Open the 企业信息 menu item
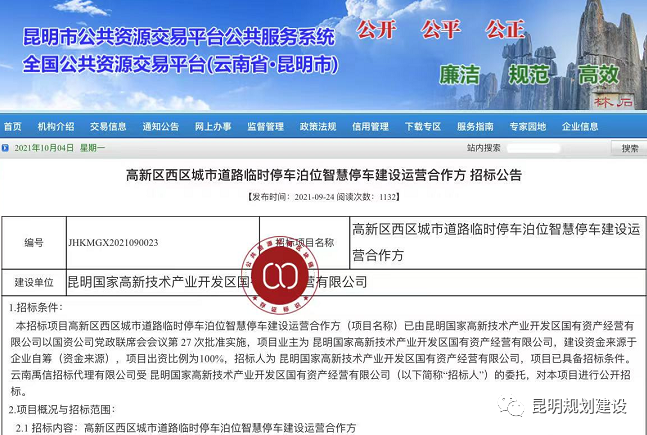Screen dimensions: 647x435 click(580, 127)
